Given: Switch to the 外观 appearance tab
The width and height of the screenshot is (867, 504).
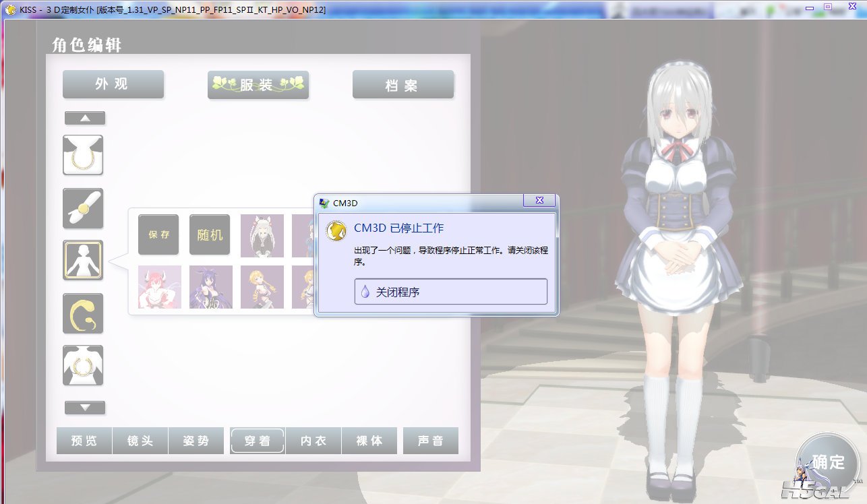Looking at the screenshot, I should pyautogui.click(x=113, y=84).
